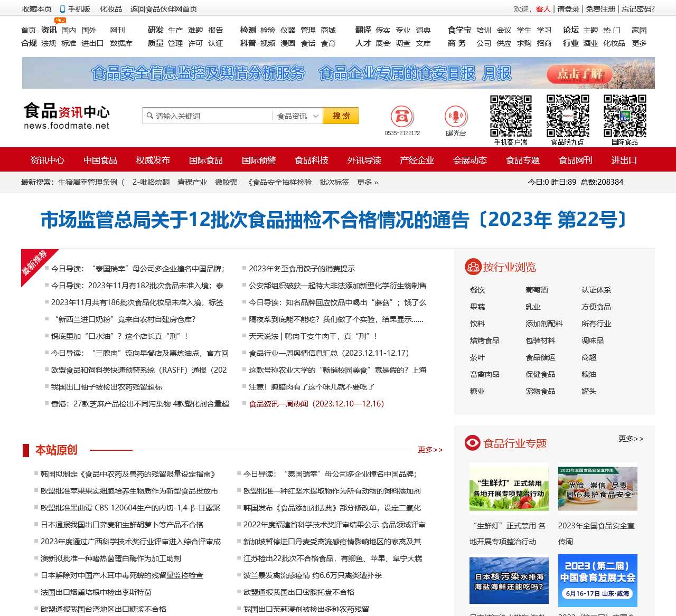Image resolution: width=676 pixels, height=616 pixels.
Task: Click 更多>> in 本站原创 section
Action: (x=430, y=450)
